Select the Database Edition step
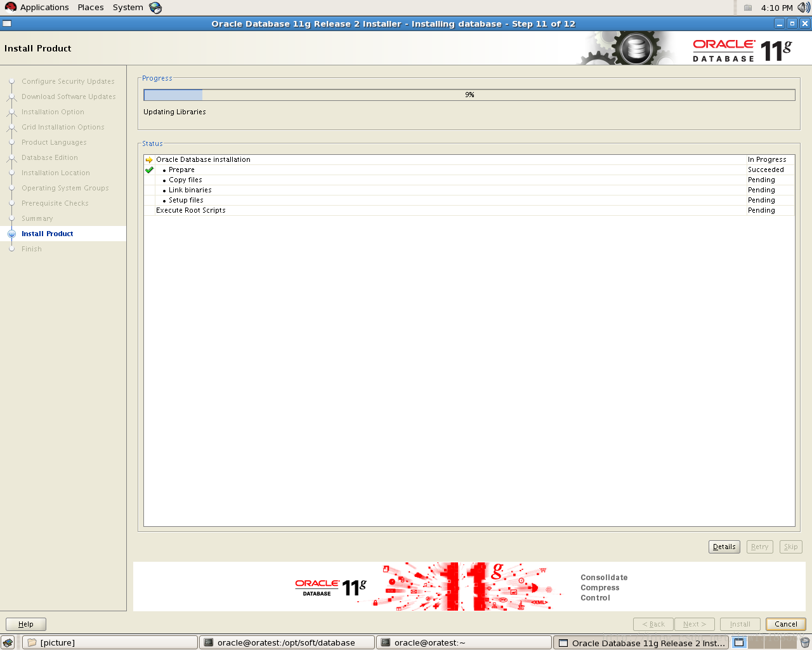 [x=49, y=157]
